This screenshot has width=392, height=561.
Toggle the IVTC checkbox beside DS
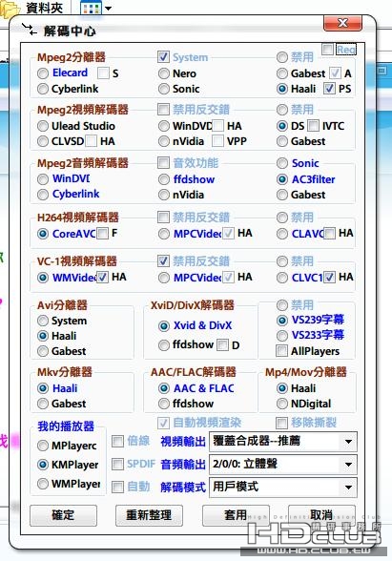coord(313,126)
